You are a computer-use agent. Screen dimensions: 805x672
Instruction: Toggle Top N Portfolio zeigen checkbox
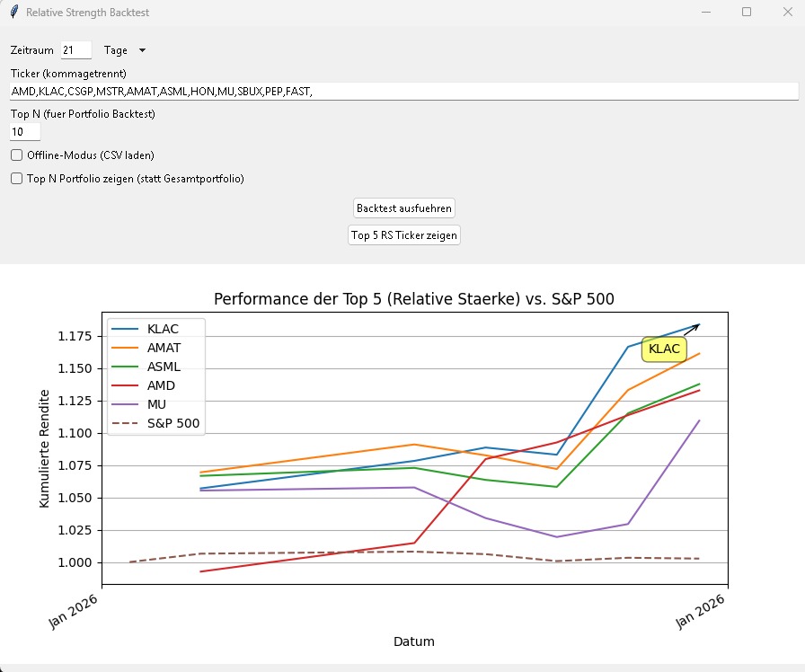click(16, 179)
